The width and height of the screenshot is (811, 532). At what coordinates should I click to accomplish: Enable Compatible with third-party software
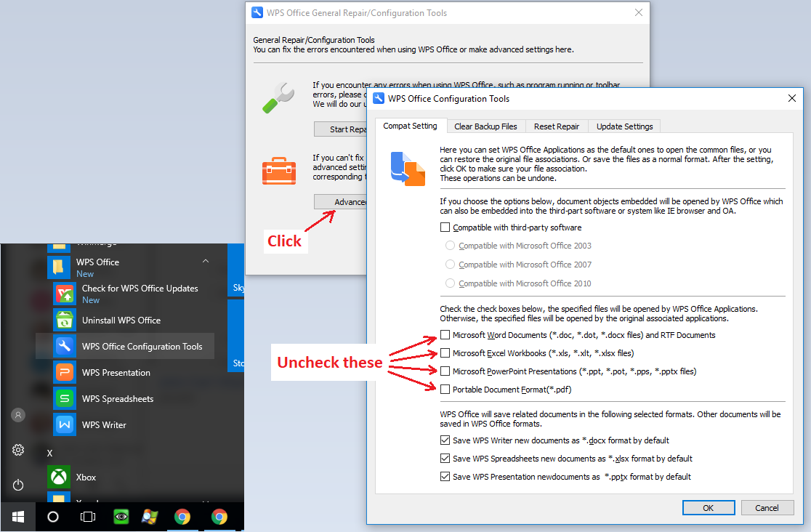click(x=445, y=227)
